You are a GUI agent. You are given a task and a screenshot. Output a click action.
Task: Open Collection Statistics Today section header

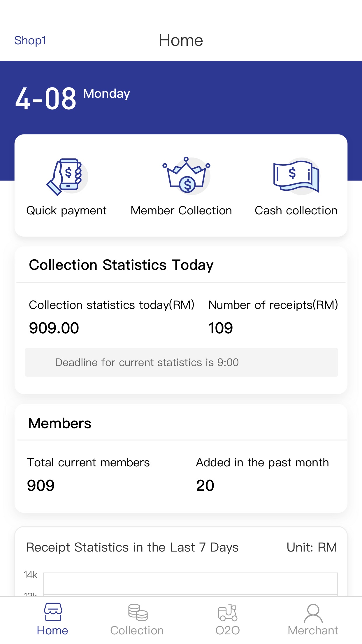click(x=121, y=265)
